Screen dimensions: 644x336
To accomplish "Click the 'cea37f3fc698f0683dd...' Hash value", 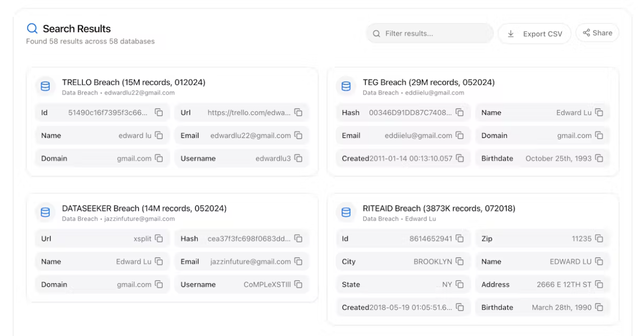I will point(249,239).
